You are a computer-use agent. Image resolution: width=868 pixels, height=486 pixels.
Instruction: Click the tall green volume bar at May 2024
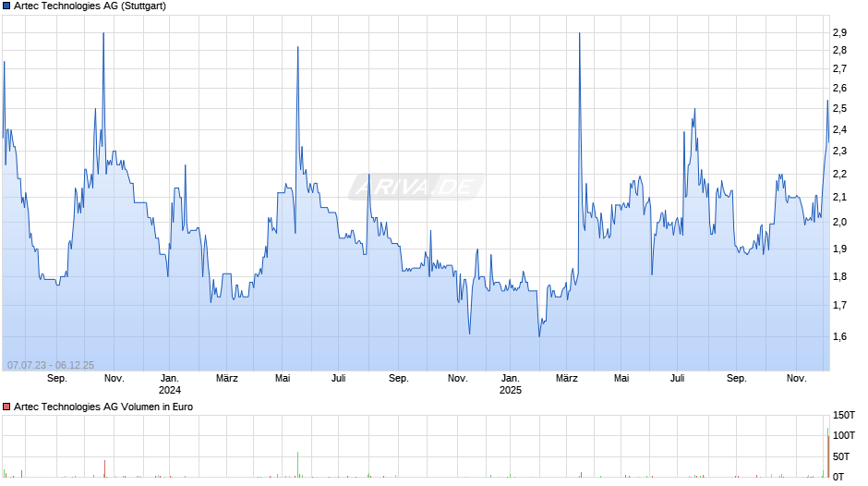click(298, 465)
